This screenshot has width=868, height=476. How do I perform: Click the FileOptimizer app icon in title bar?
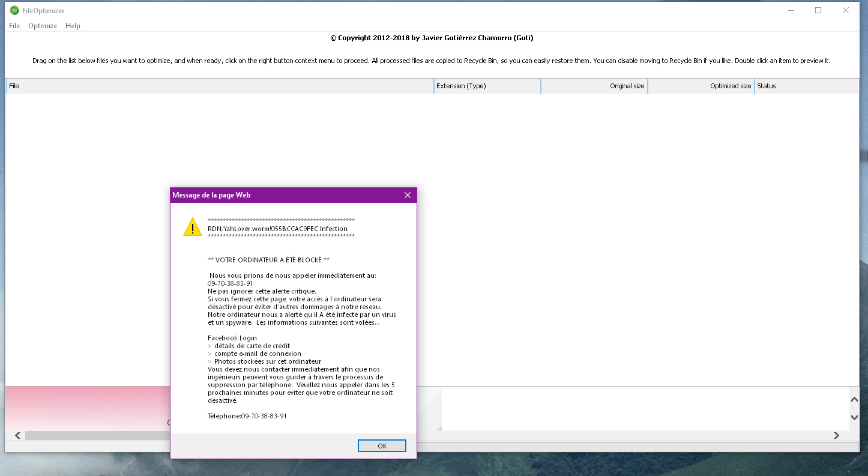(14, 10)
